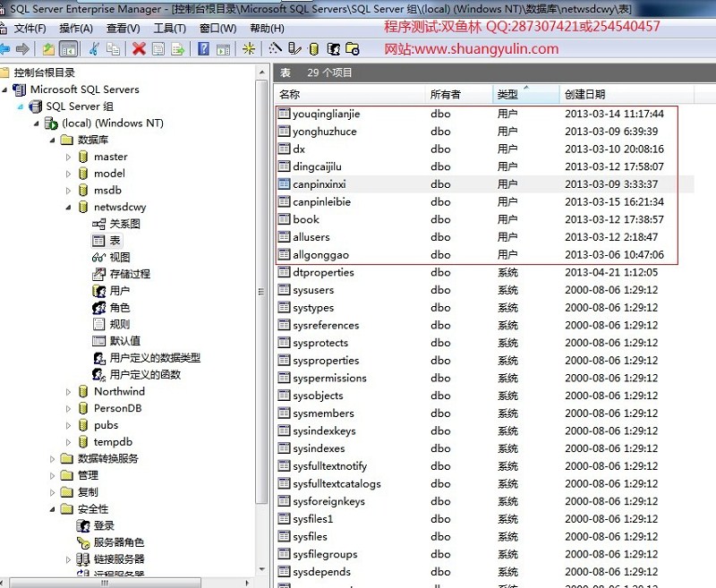Select the 视图 glasses icon node

pos(98,258)
